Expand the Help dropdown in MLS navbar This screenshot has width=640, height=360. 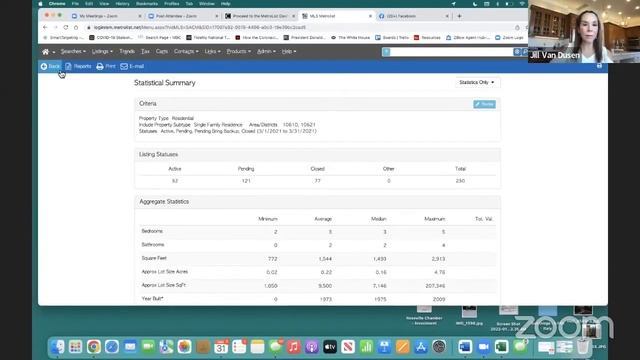coord(289,52)
